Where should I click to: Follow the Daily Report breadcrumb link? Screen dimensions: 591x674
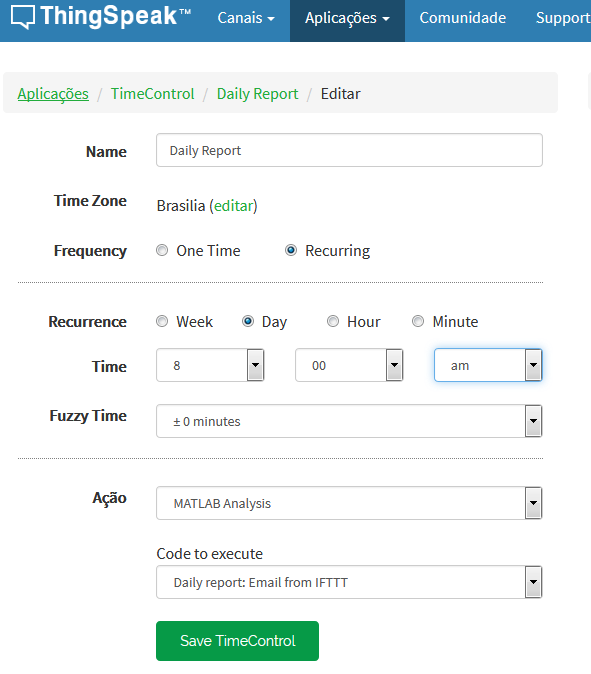coord(257,94)
